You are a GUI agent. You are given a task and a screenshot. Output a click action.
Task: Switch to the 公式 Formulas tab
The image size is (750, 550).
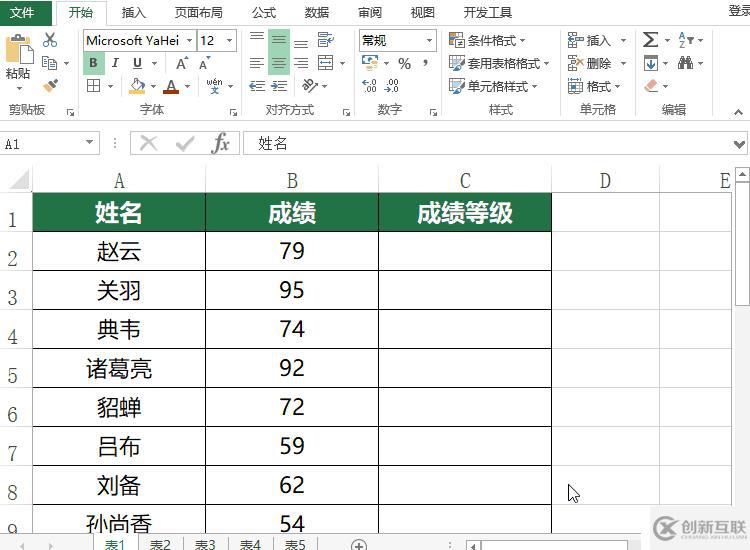264,12
